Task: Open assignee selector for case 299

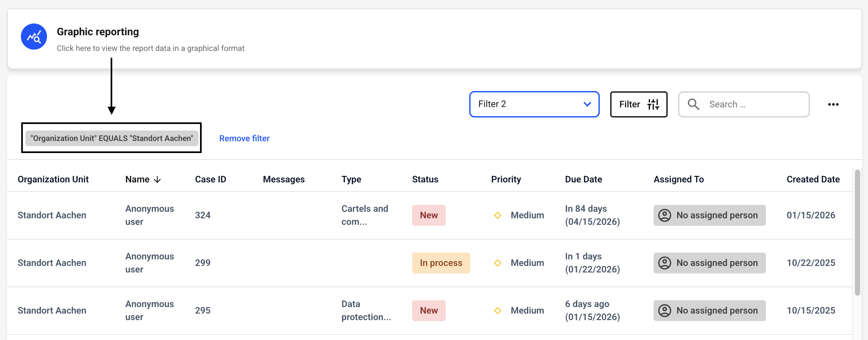Action: point(709,263)
